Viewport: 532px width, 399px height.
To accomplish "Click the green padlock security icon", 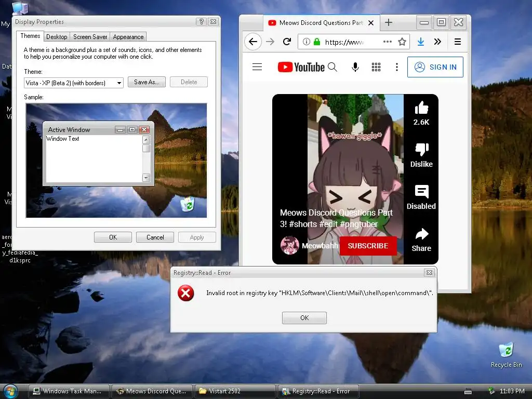I will point(317,42).
